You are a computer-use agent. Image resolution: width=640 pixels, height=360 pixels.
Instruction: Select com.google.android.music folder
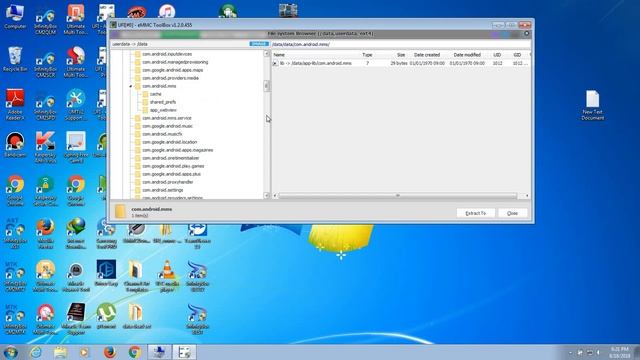tap(167, 126)
